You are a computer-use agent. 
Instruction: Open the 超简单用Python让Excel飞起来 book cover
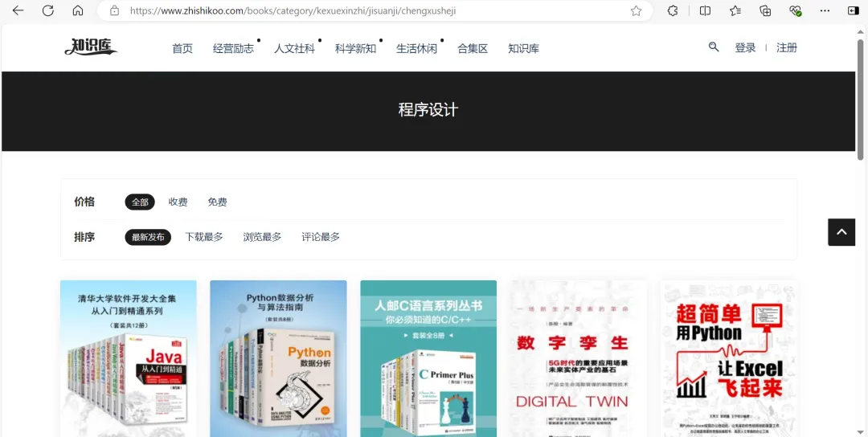pyautogui.click(x=728, y=358)
